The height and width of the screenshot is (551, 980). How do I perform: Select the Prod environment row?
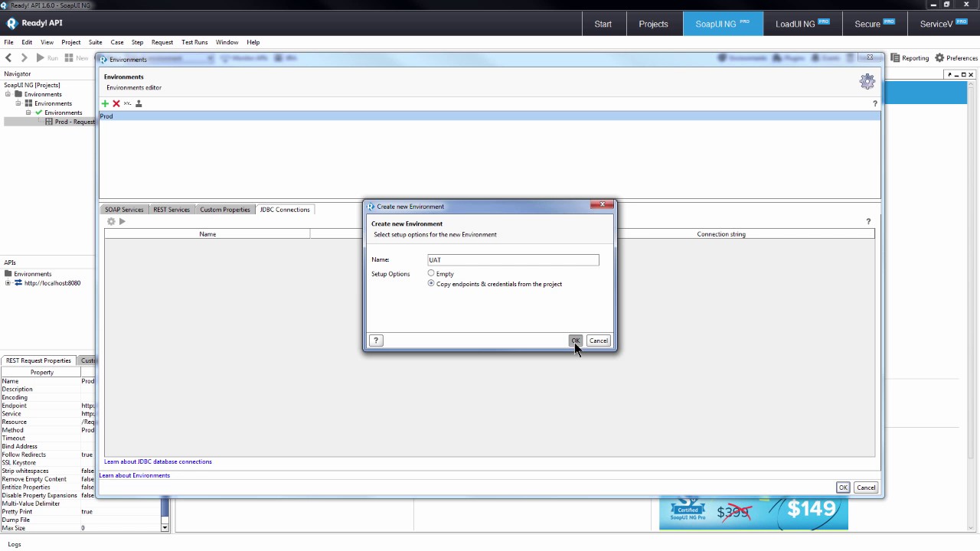click(490, 116)
